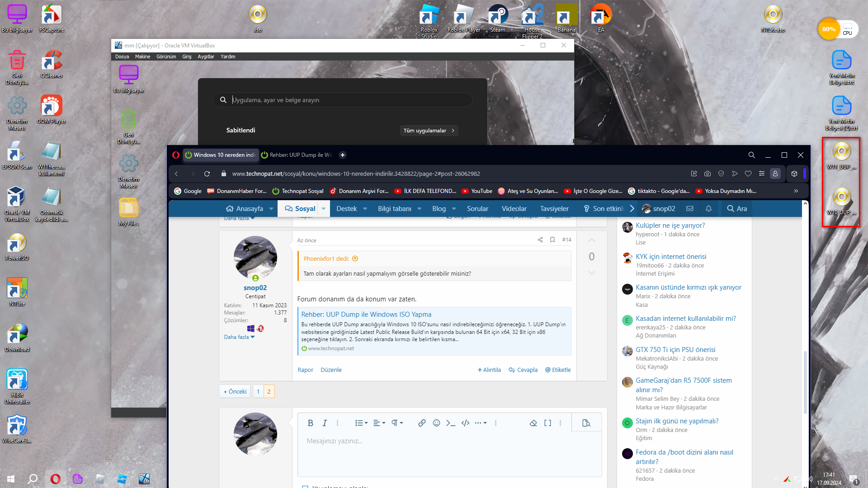Open Opera snapshot camera tool
This screenshot has width=868, height=488.
(x=708, y=174)
